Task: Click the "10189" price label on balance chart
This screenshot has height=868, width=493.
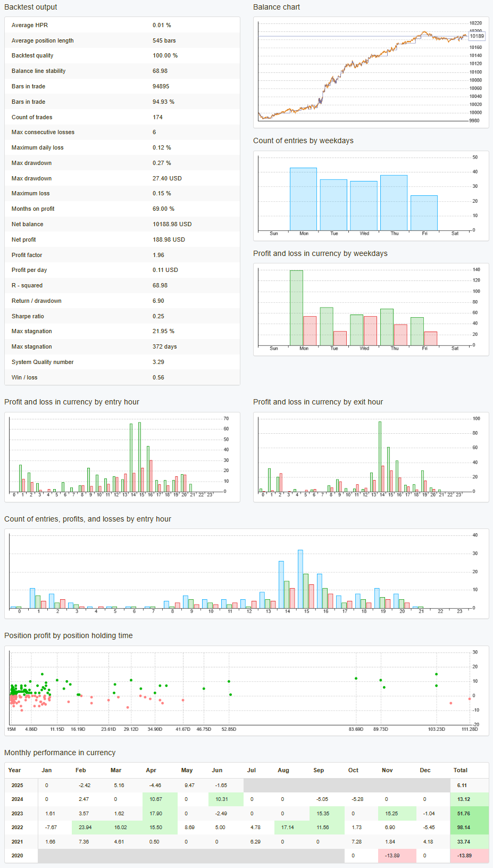Action: tap(477, 36)
